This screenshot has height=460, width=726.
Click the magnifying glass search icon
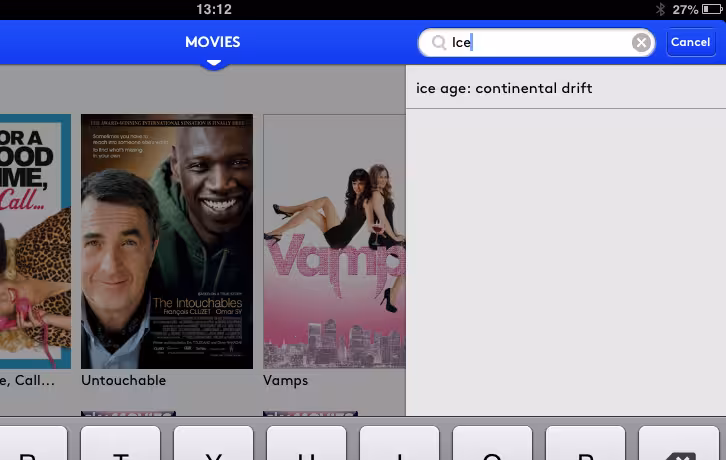[x=438, y=43]
